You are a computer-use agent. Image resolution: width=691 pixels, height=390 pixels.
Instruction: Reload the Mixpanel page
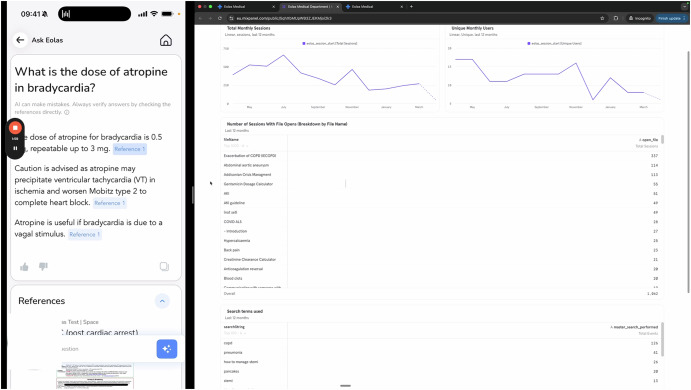coord(219,18)
